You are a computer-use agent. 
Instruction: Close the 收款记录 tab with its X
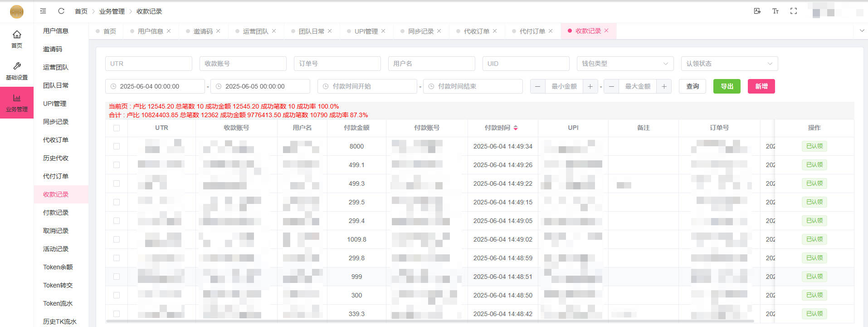tap(606, 30)
